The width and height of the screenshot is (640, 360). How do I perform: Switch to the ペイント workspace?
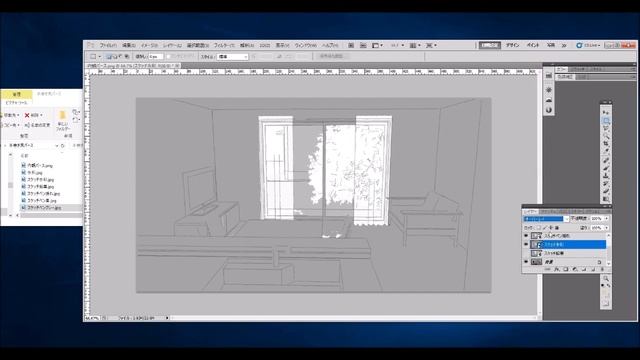pos(533,45)
